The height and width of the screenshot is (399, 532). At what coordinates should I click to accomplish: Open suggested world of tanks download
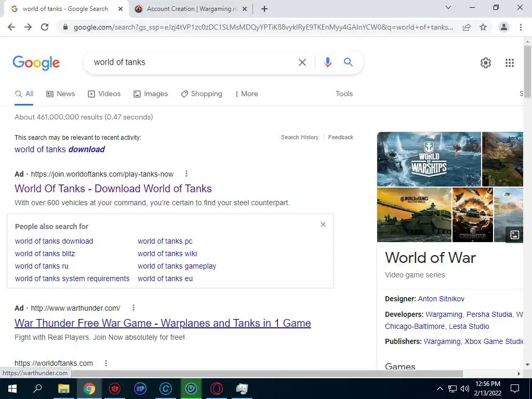pos(60,149)
